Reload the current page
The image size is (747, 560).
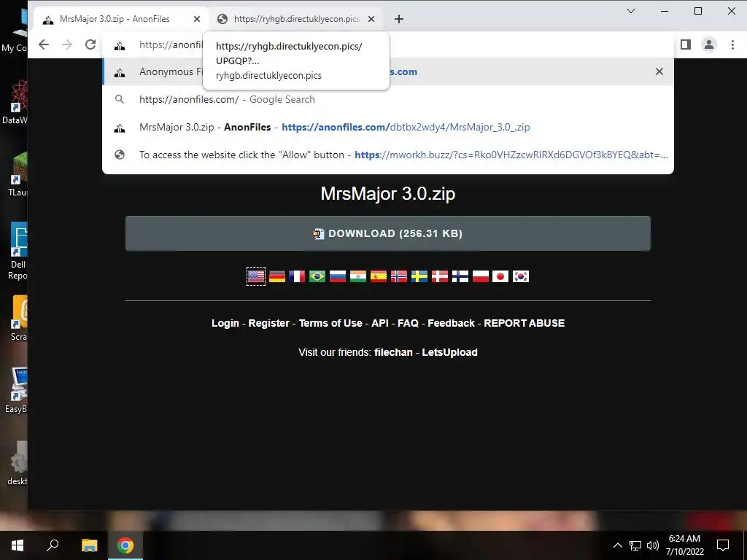[x=90, y=44]
